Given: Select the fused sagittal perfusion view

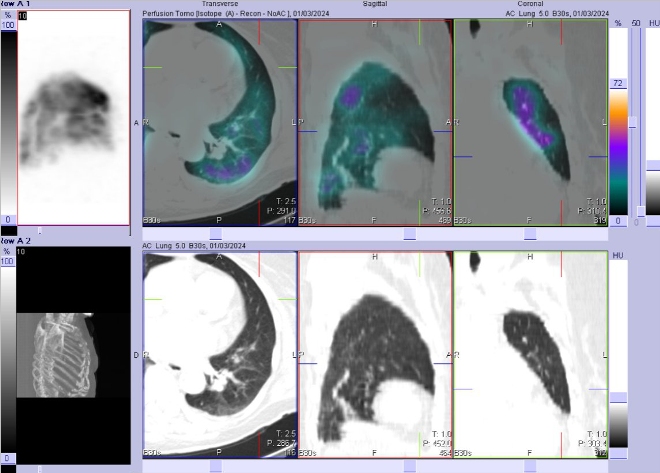Looking at the screenshot, I should pyautogui.click(x=375, y=122).
